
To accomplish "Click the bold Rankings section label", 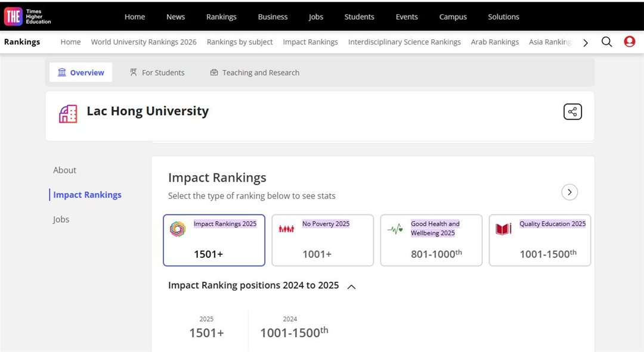I will [x=22, y=42].
